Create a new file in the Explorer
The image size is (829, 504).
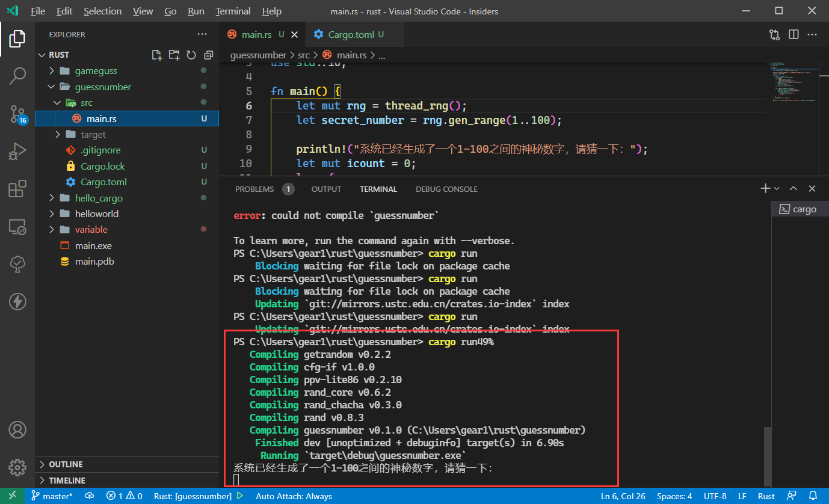[157, 55]
